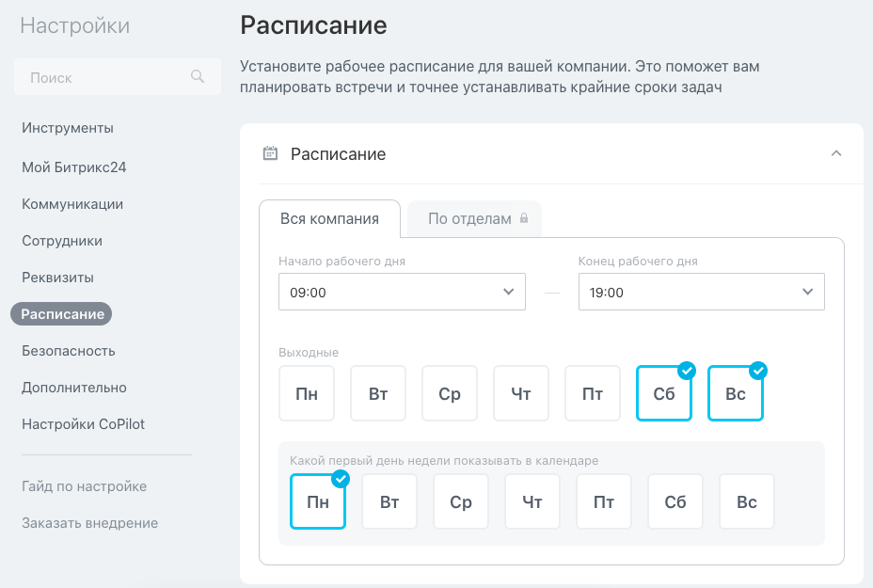
Task: Click the Выходные label
Action: pyautogui.click(x=309, y=353)
